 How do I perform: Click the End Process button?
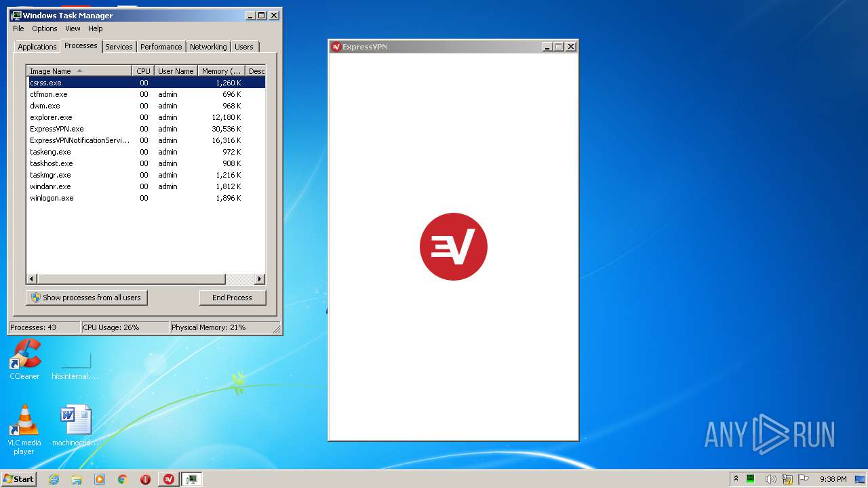[233, 298]
